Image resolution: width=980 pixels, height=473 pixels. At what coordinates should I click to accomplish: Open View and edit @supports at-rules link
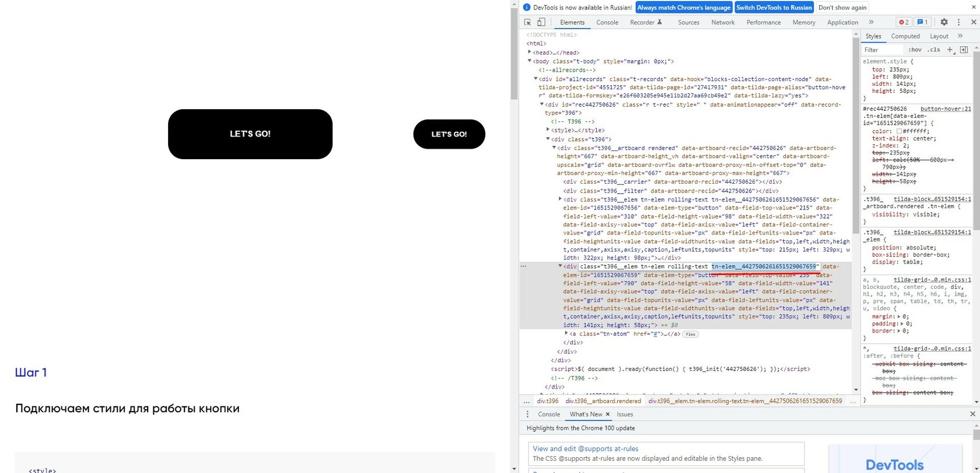tap(586, 449)
